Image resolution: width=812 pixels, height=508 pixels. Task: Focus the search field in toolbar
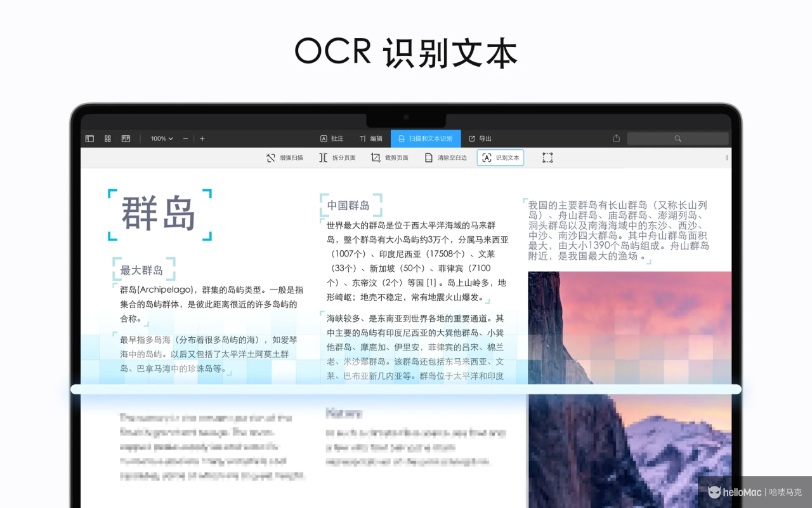point(678,138)
